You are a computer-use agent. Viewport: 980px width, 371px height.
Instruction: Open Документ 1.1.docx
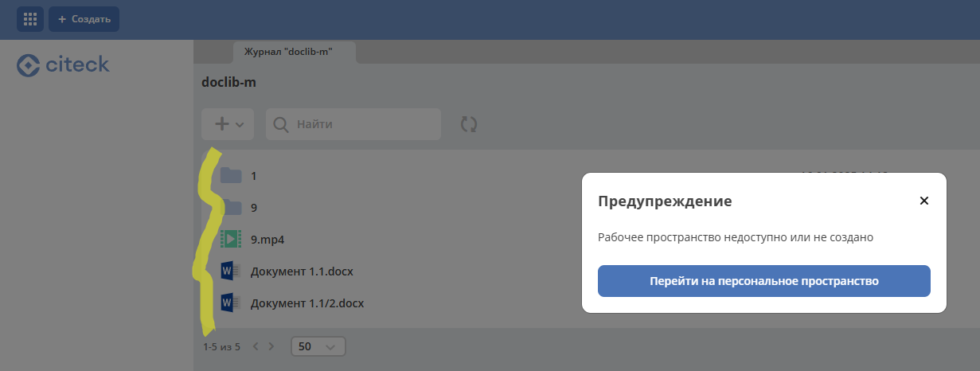[302, 271]
